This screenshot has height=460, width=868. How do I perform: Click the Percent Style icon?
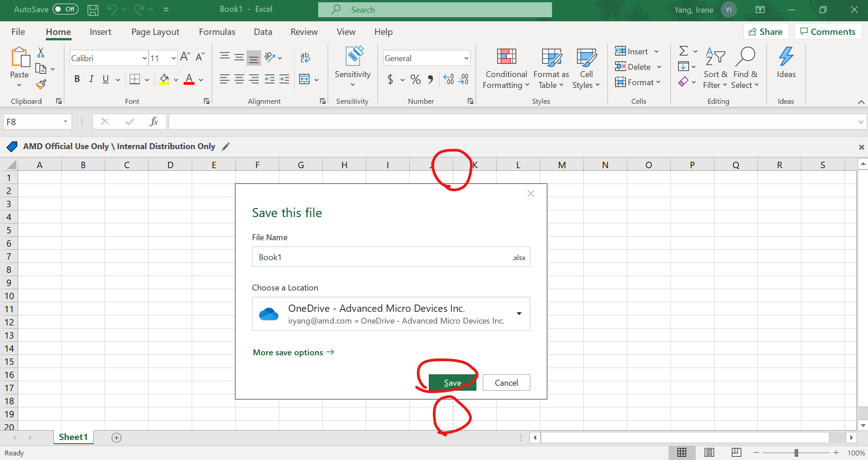416,79
